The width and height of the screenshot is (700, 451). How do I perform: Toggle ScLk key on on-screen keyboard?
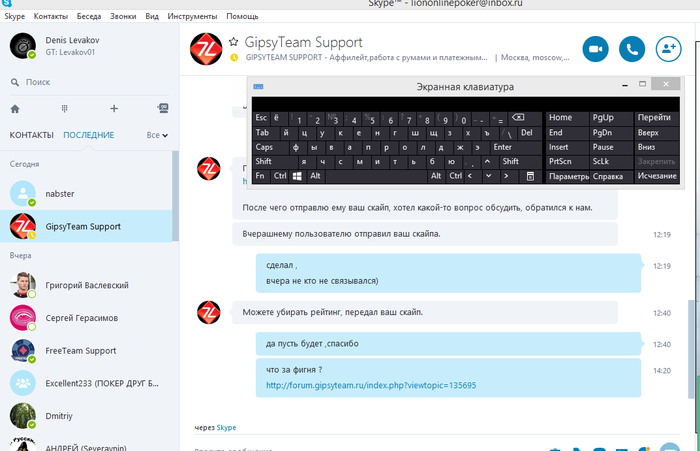tap(611, 162)
